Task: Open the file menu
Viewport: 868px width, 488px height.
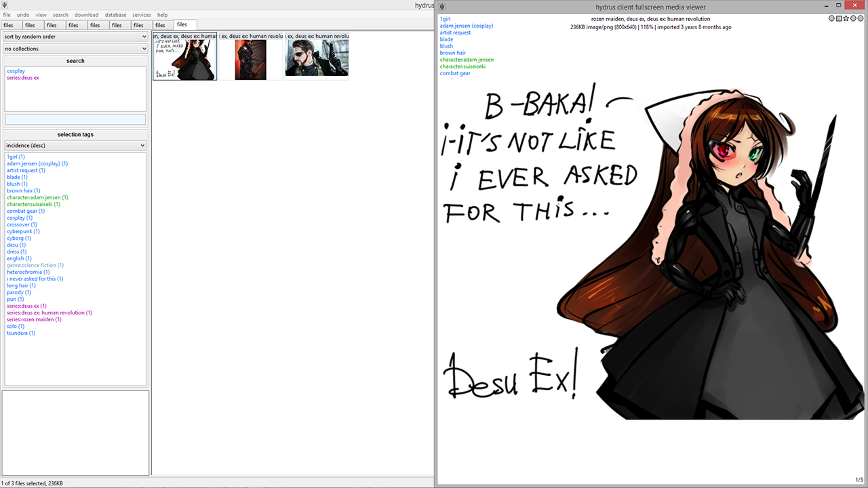Action: click(7, 15)
